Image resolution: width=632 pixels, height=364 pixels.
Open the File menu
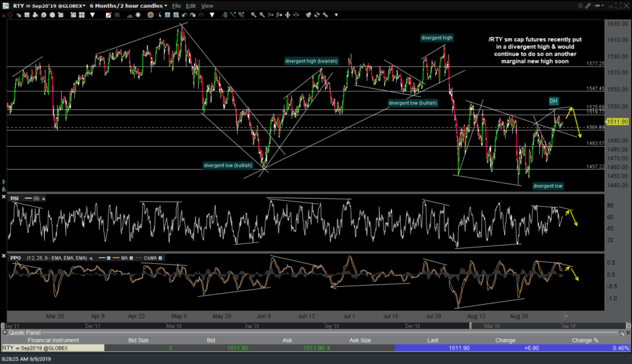176,6
